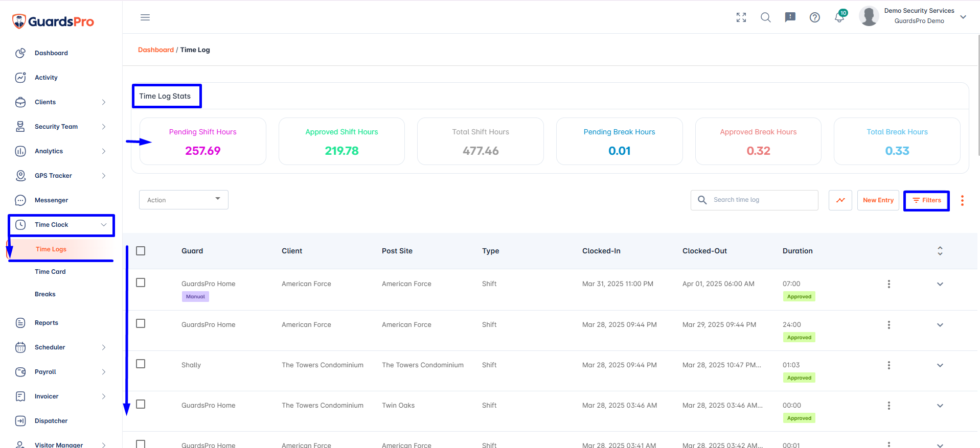This screenshot has width=980, height=448.
Task: Expand details of Shally's log row
Action: tap(940, 365)
